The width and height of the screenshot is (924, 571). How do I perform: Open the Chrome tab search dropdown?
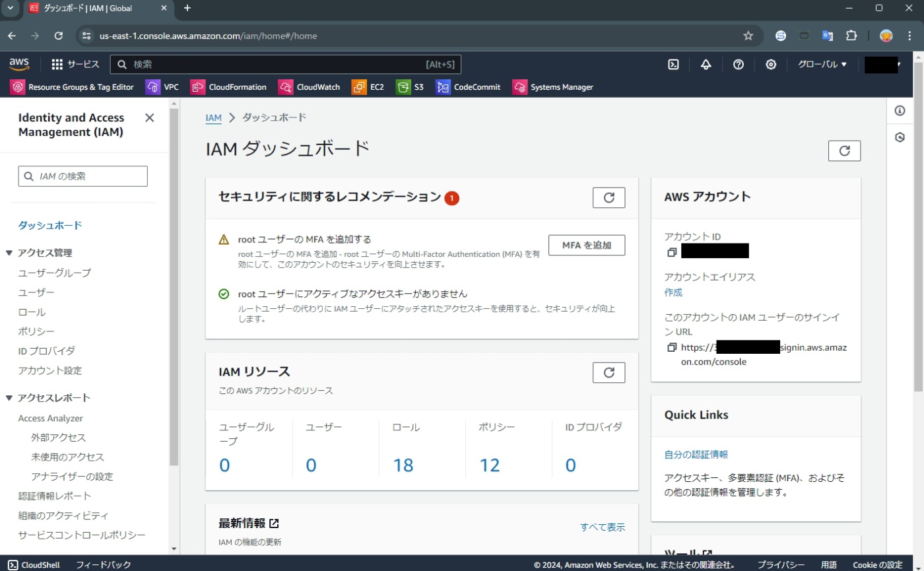(10, 8)
